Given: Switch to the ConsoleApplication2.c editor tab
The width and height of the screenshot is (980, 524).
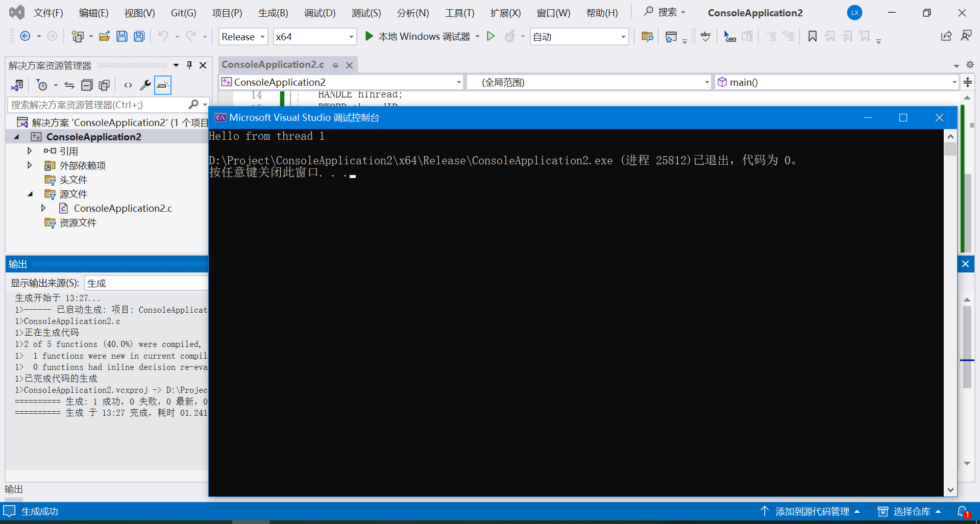Looking at the screenshot, I should coord(272,65).
